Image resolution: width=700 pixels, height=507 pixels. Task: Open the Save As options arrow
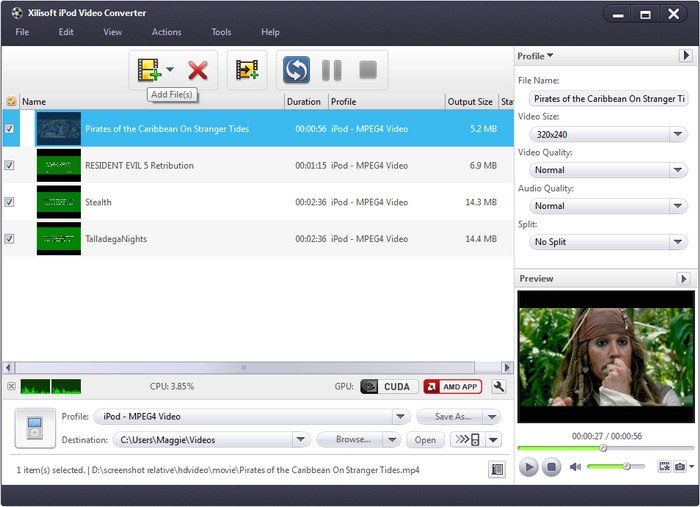click(492, 416)
